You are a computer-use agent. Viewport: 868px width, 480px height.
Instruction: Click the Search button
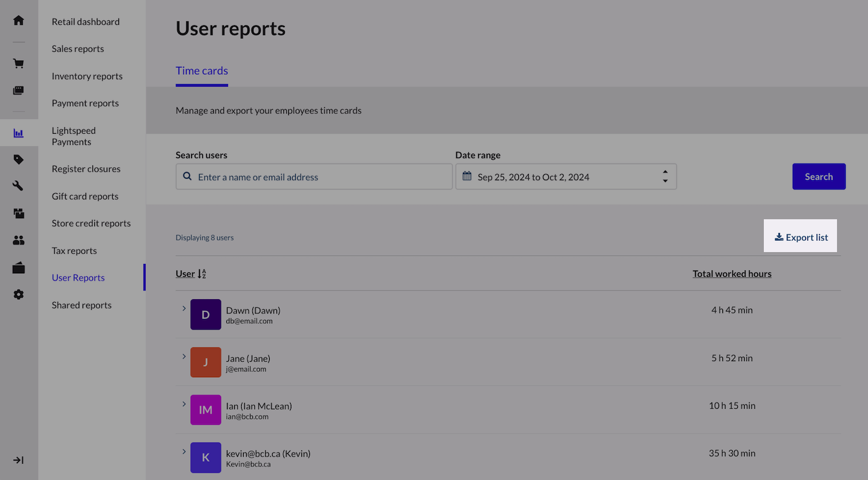tap(818, 177)
